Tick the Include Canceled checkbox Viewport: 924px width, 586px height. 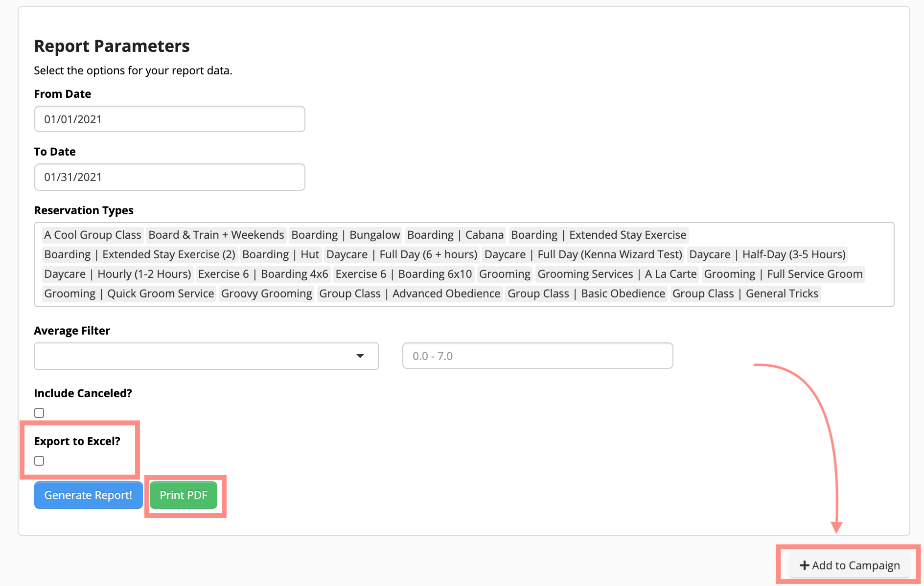pyautogui.click(x=39, y=413)
